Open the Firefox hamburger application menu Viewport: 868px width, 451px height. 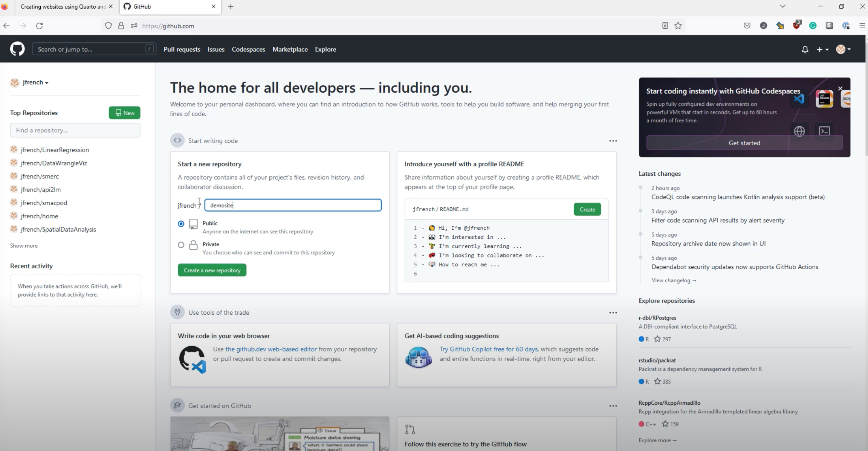pos(862,26)
